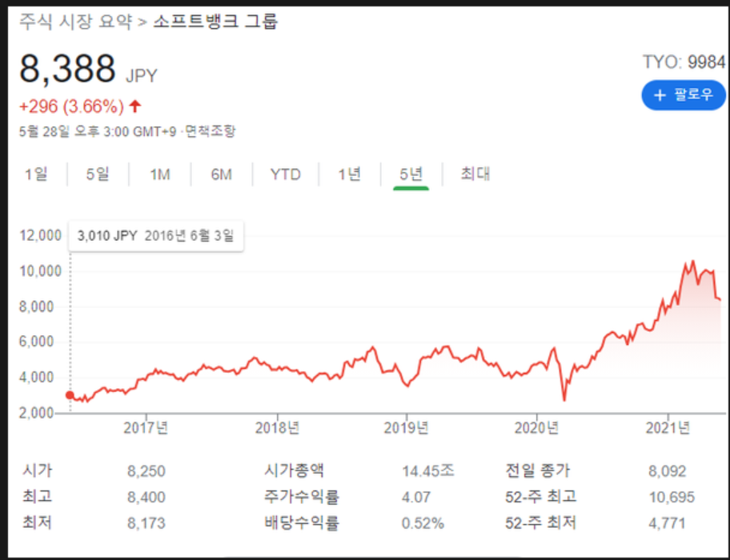Click the 시가총액 value 14.45조

click(428, 470)
